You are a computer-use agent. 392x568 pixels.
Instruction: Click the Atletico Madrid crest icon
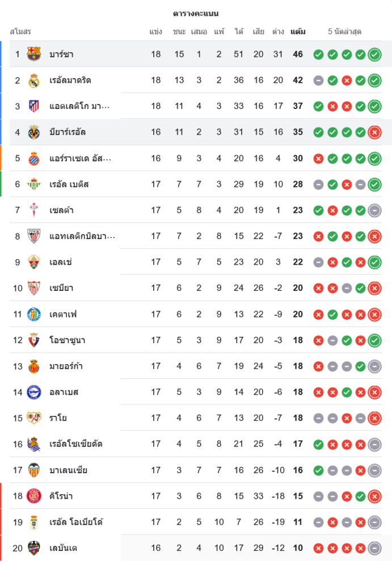[34, 106]
